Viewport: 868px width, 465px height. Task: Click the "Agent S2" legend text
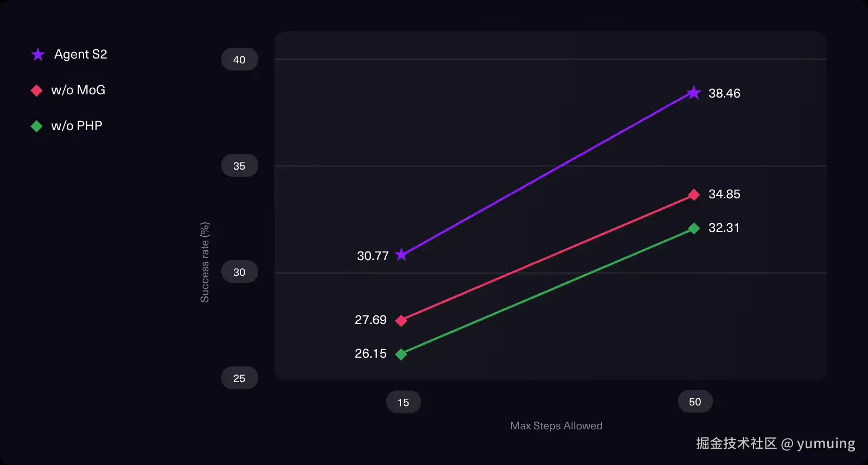(x=81, y=54)
